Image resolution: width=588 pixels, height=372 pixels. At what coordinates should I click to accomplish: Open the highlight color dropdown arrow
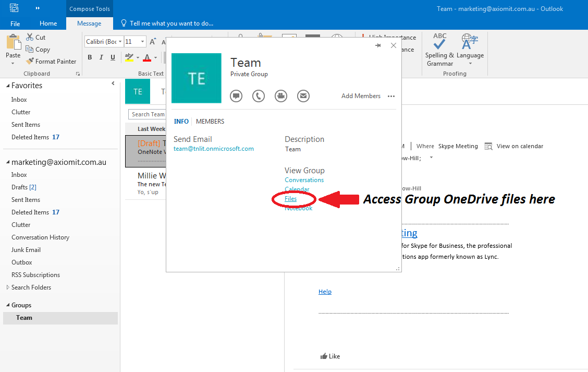138,57
